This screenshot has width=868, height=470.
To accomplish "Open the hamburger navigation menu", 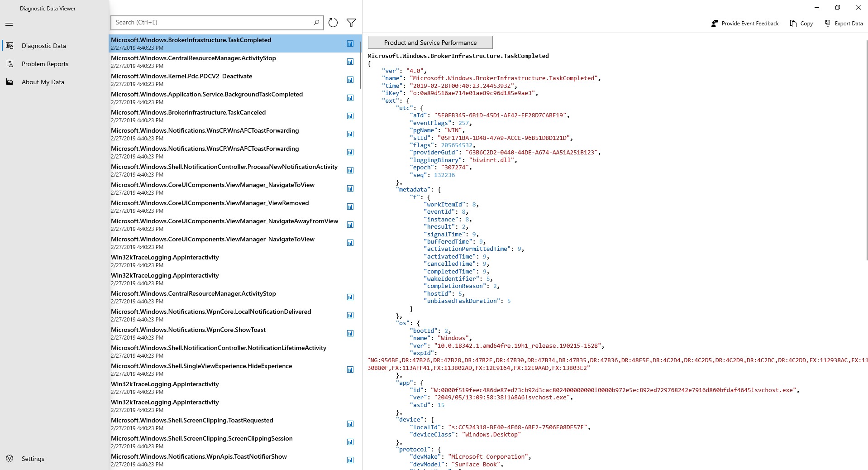I will (x=9, y=24).
